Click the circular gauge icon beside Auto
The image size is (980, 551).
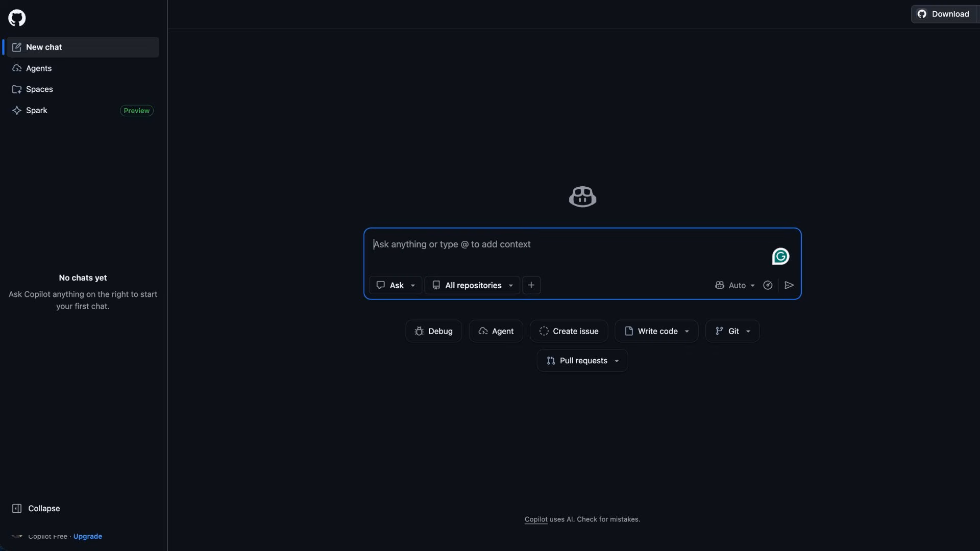[768, 285]
